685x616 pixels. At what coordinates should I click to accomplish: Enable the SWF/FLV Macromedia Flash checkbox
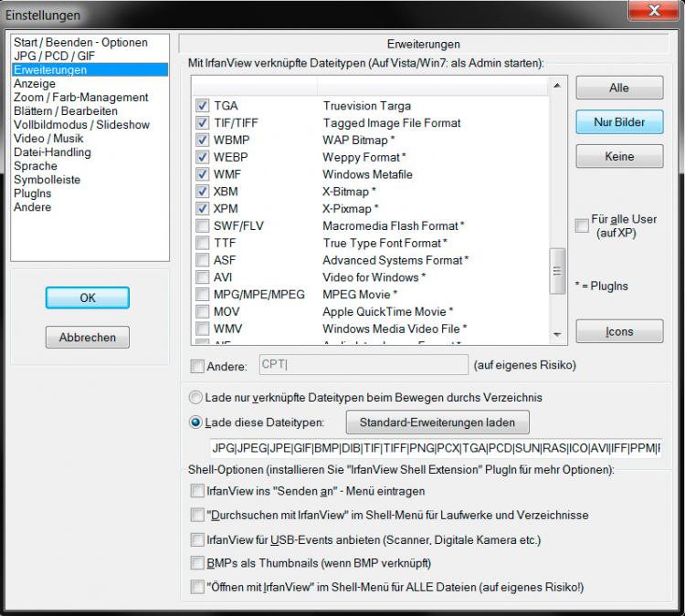[x=203, y=226]
